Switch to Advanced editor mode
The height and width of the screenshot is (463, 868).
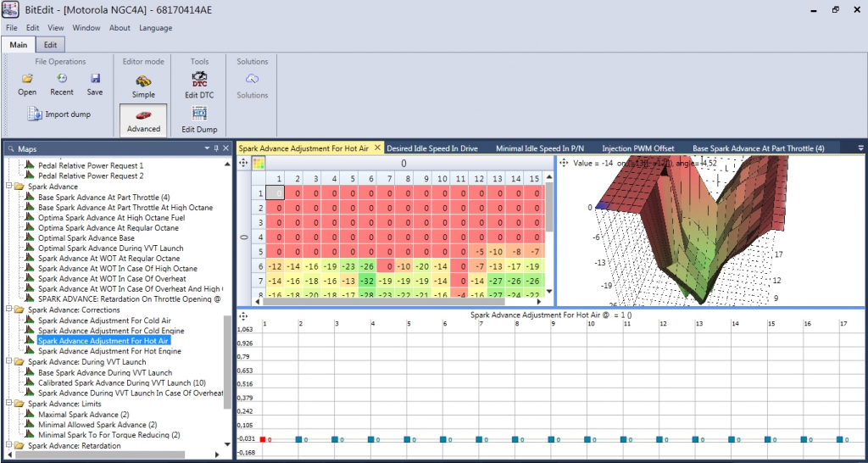143,120
